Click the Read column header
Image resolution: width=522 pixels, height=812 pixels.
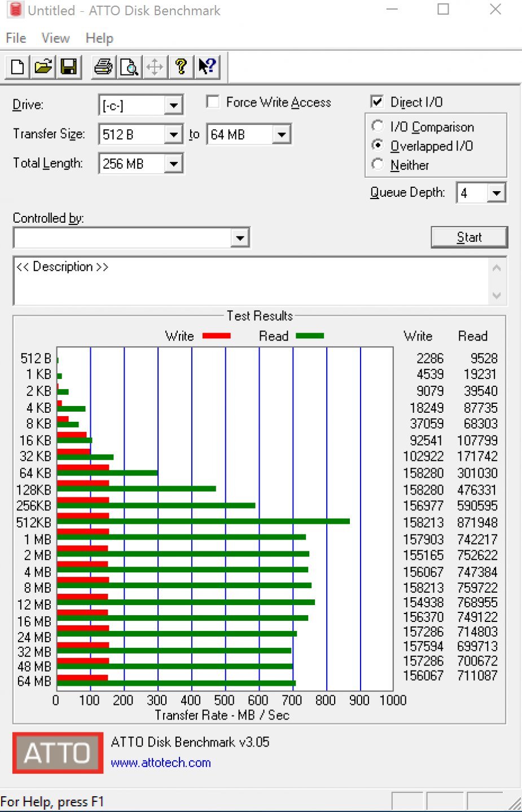click(473, 336)
